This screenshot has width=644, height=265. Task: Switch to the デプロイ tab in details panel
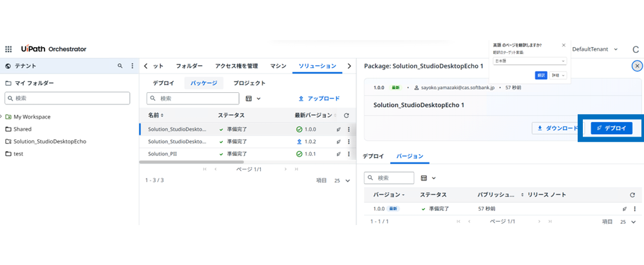[x=374, y=157]
